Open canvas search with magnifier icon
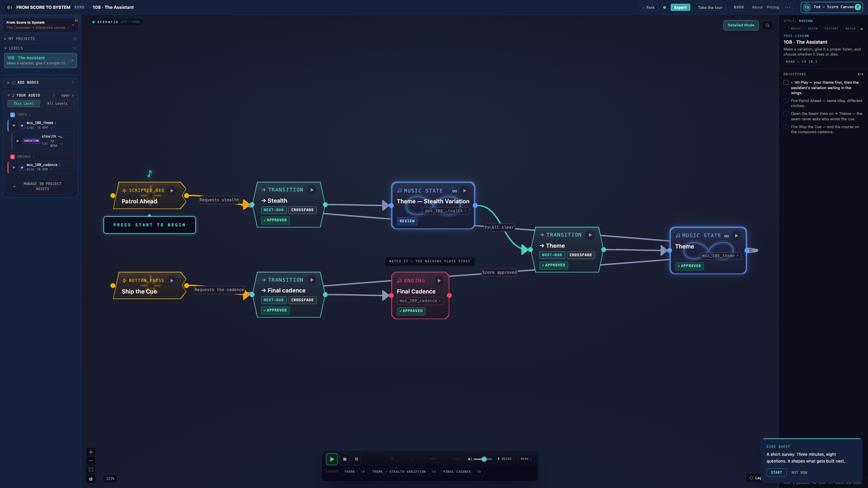This screenshot has width=868, height=488. 767,25
